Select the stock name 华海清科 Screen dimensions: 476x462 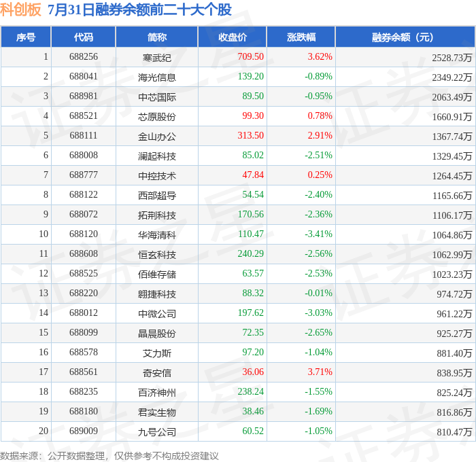click(x=157, y=235)
